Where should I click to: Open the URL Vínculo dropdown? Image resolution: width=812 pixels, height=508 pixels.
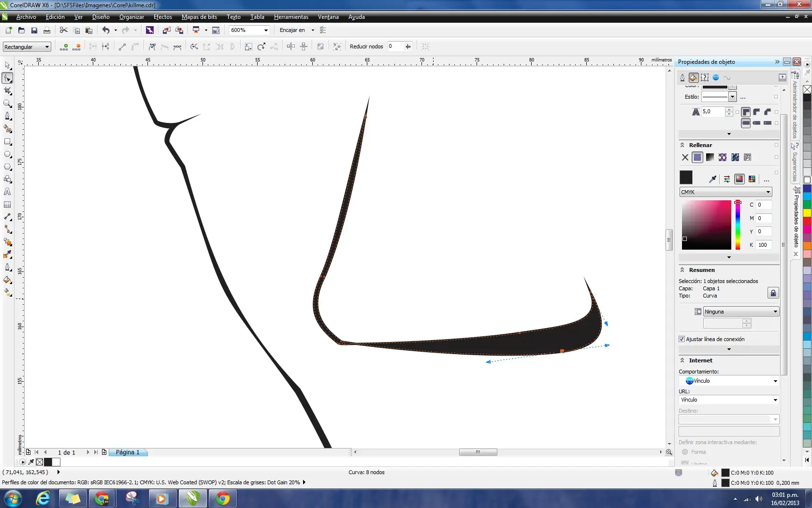(729, 400)
